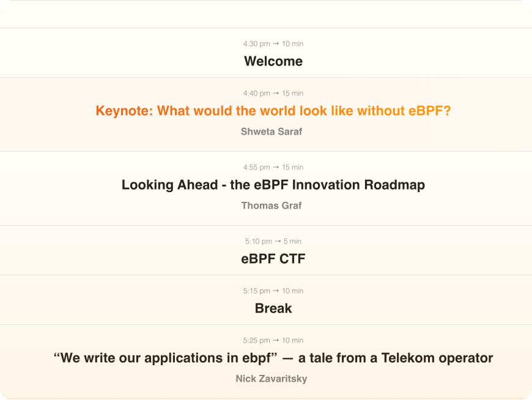Click the 5:25 pm 10 min time label
The width and height of the screenshot is (532, 400).
click(x=273, y=340)
